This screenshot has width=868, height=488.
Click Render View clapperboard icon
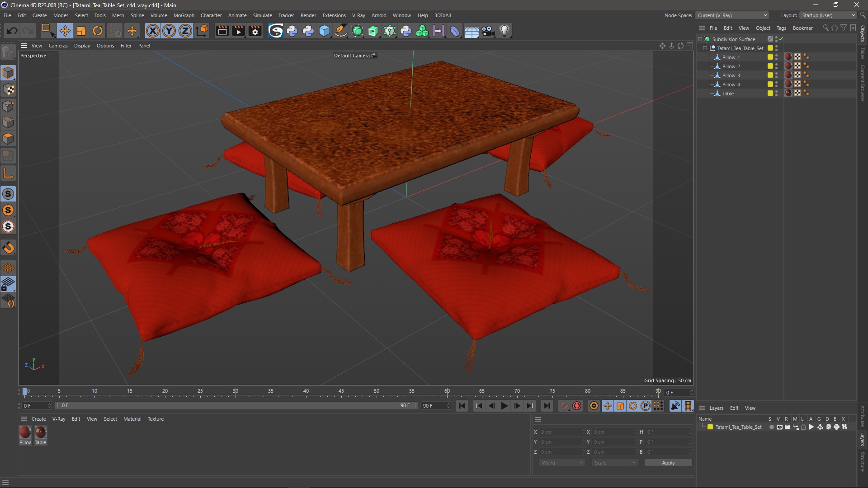[x=222, y=31]
